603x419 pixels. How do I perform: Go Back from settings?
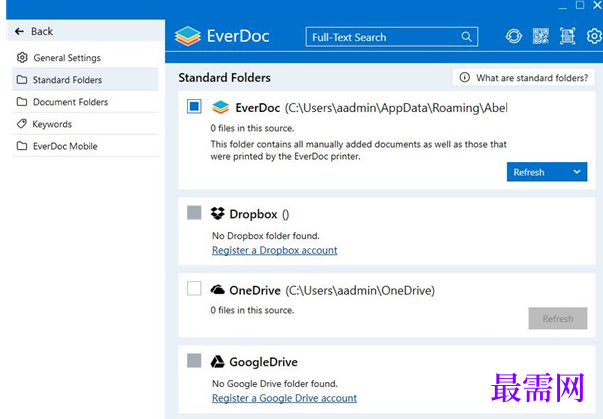coord(85,31)
